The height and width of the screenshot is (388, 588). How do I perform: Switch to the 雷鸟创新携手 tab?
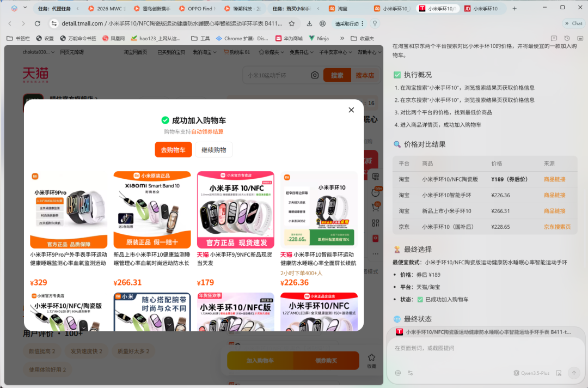152,8
